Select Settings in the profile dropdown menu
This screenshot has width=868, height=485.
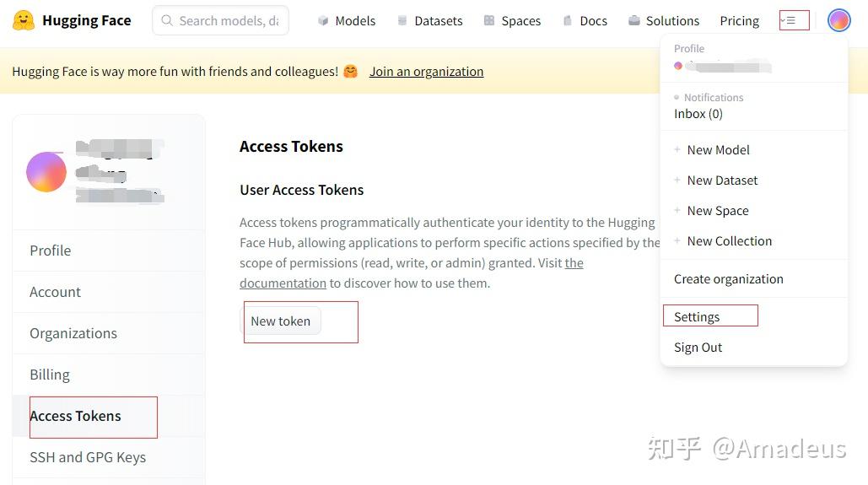[697, 317]
